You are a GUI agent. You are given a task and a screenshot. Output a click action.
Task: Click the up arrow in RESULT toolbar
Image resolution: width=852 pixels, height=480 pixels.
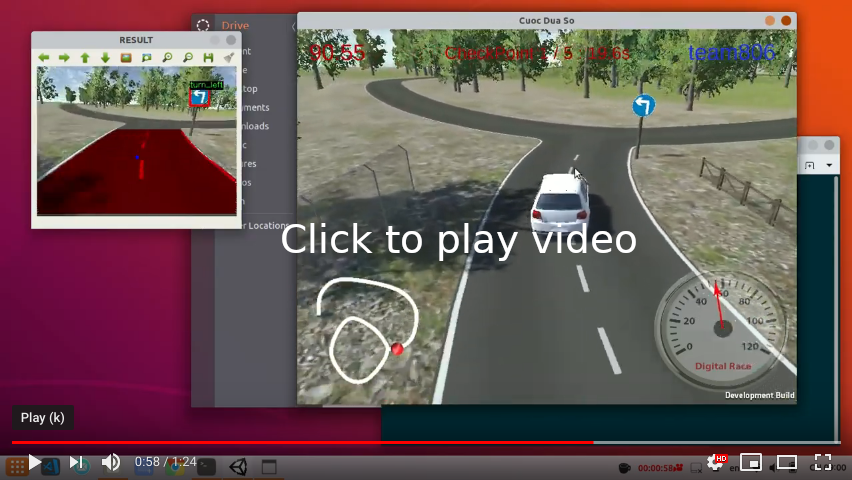(85, 58)
